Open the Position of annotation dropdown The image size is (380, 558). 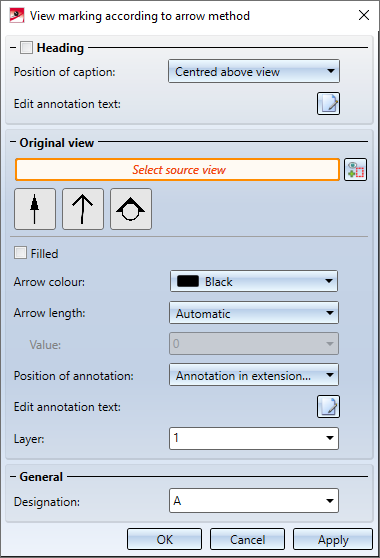(254, 375)
